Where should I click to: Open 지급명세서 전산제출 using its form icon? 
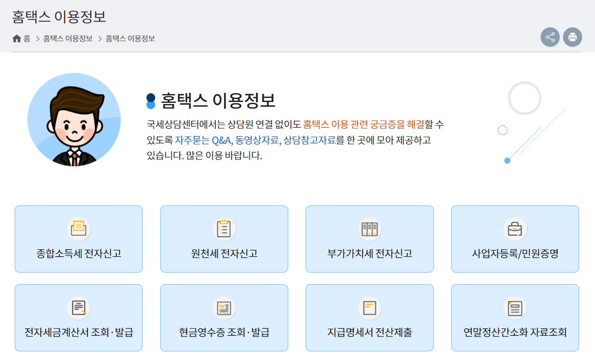tap(370, 307)
